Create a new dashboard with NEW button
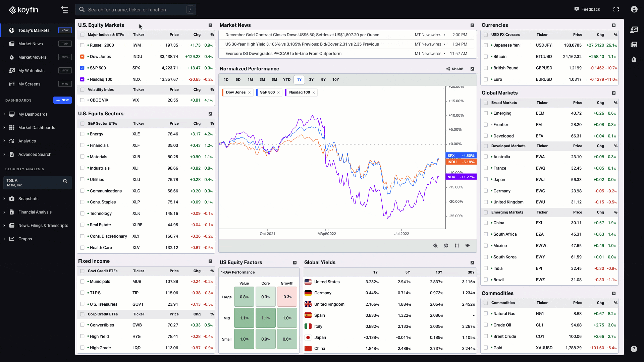Screen dimensions: 644x362 point(62,100)
